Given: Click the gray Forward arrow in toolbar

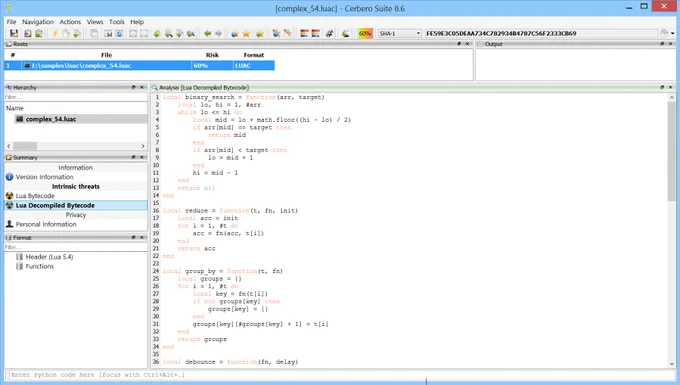Looking at the screenshot, I should pos(219,33).
